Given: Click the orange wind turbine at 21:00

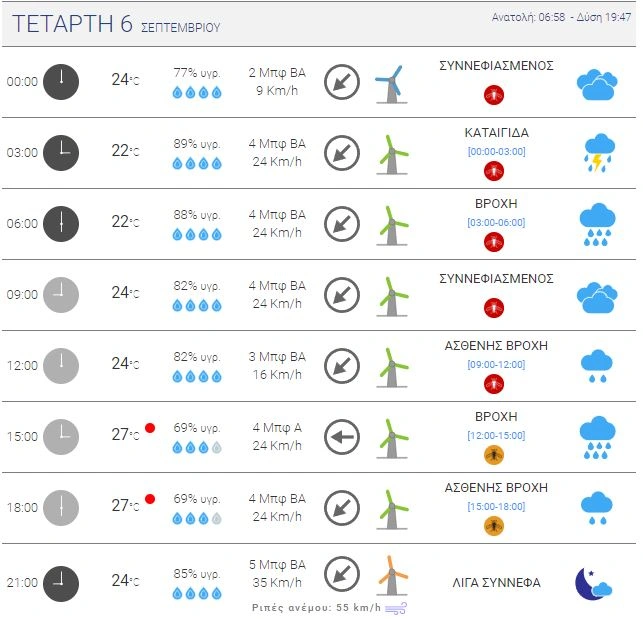Looking at the screenshot, I should click(392, 575).
